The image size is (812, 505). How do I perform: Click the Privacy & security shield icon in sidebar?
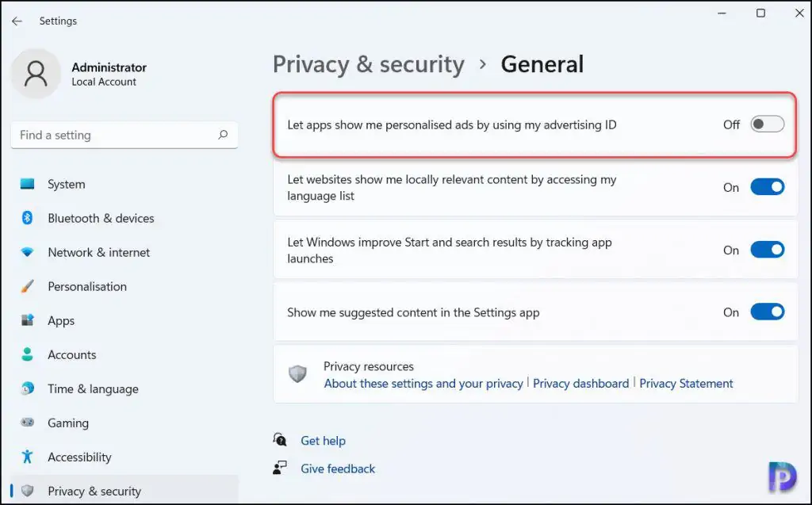(x=28, y=491)
